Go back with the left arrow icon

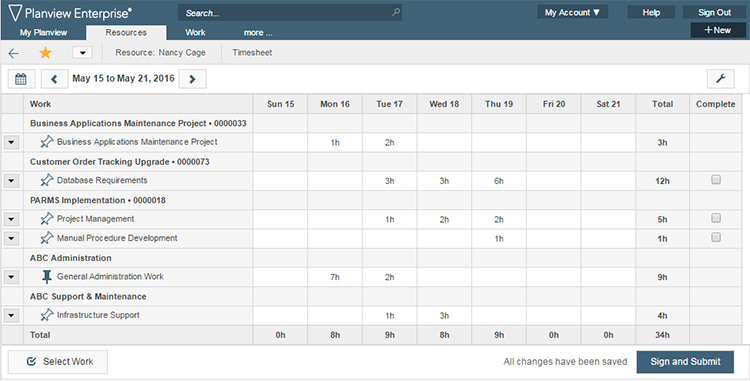(x=13, y=53)
